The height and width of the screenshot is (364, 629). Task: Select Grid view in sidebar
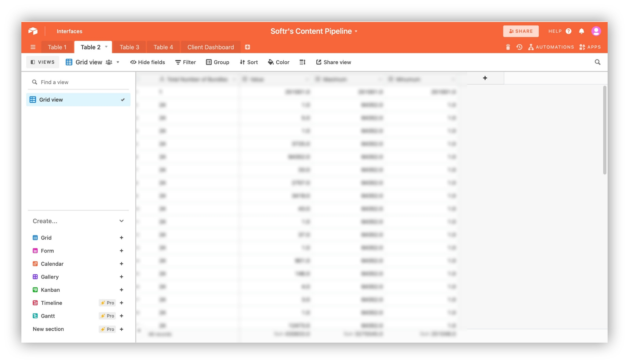tap(78, 100)
